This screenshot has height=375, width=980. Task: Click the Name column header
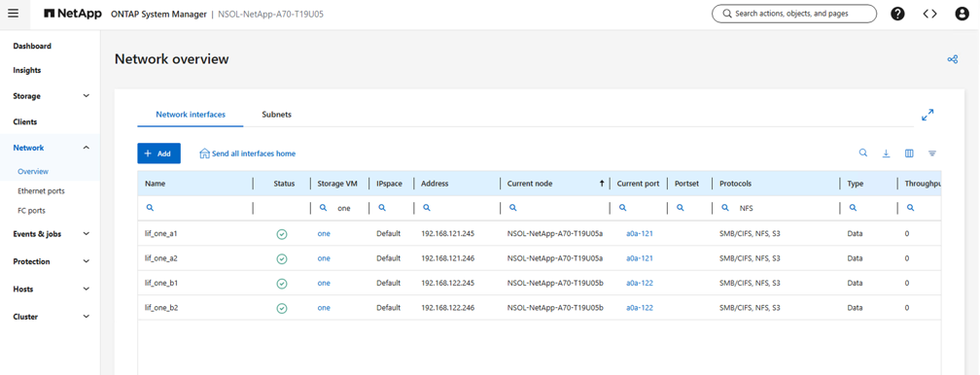click(x=155, y=184)
